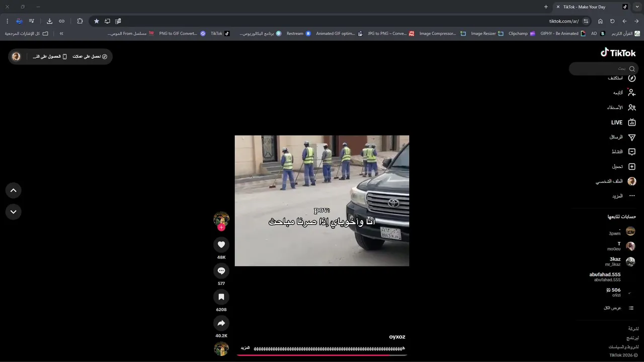Close the TikTok browser tab
The image size is (644, 362).
point(558,7)
